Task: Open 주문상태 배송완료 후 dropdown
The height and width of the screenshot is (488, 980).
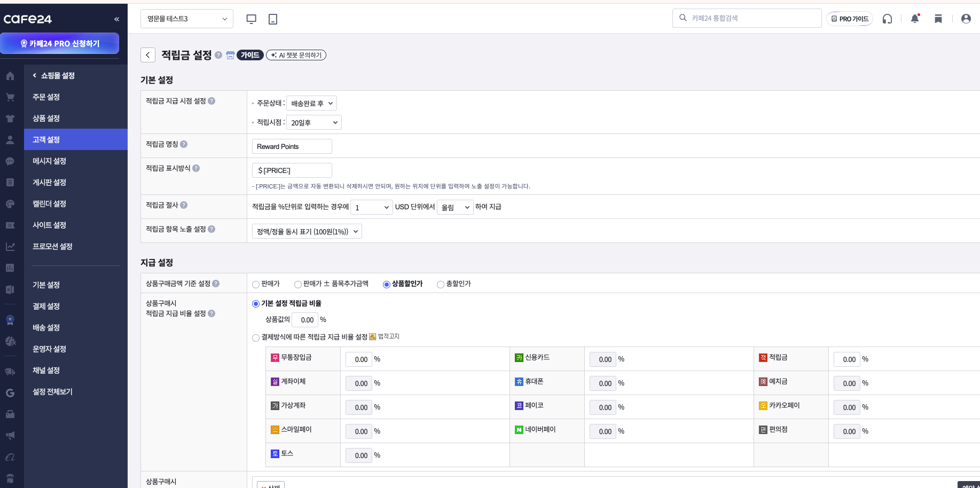Action: click(311, 103)
